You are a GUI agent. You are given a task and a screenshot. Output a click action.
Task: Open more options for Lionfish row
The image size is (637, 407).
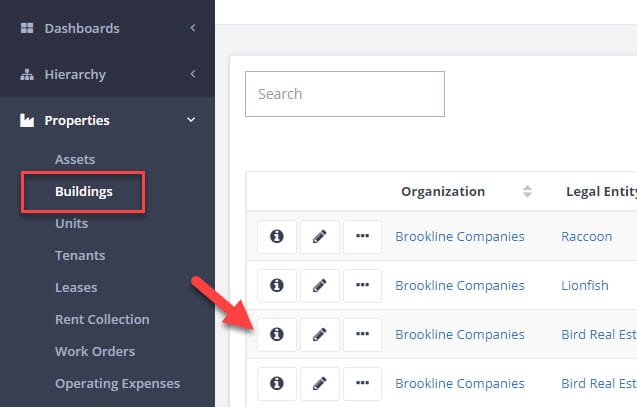[x=362, y=286]
